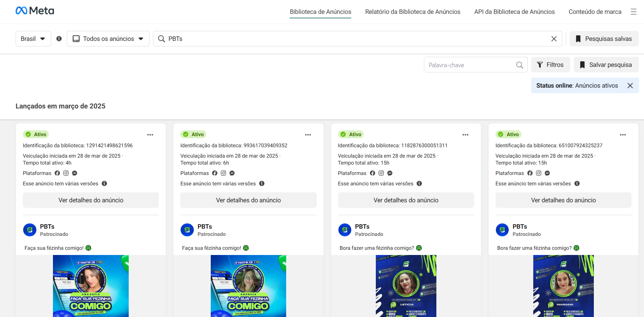Click 'Tempo total ativo: 6h' text

(205, 163)
